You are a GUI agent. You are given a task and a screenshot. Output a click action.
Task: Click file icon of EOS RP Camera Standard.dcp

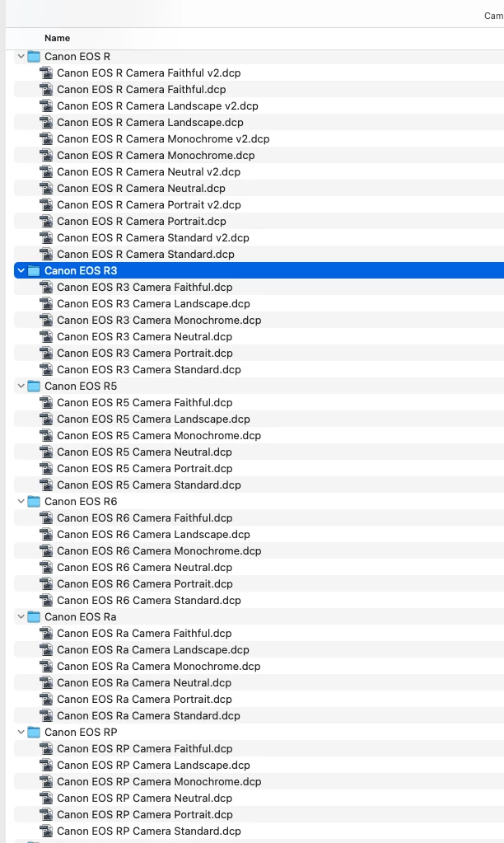click(x=47, y=831)
